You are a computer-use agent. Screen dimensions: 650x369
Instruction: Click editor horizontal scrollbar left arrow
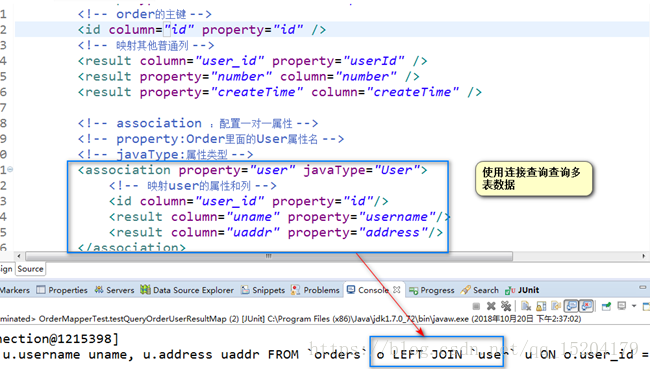(19, 256)
